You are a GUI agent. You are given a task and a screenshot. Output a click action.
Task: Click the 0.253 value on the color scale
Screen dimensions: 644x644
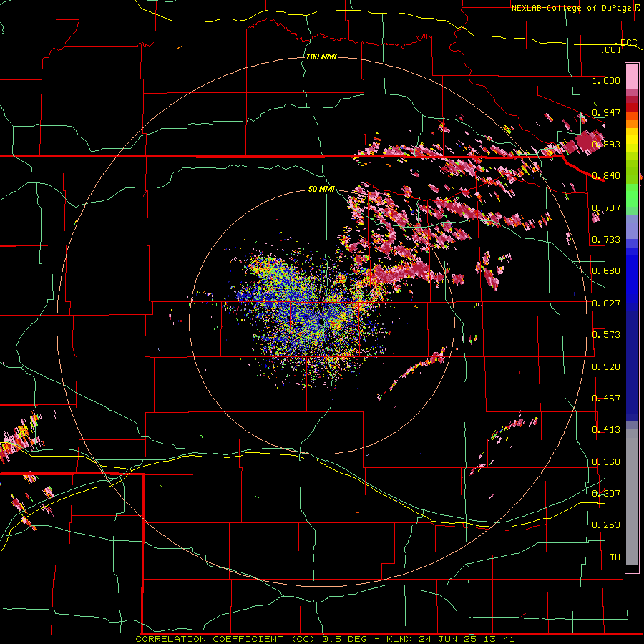pos(606,525)
